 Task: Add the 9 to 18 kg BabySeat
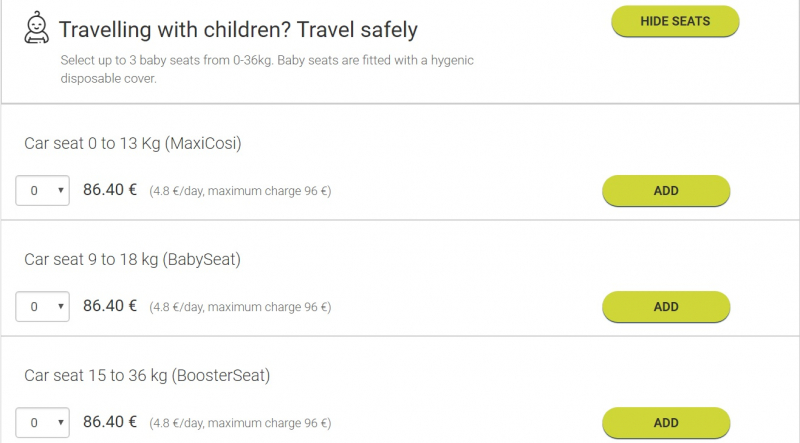click(x=666, y=307)
